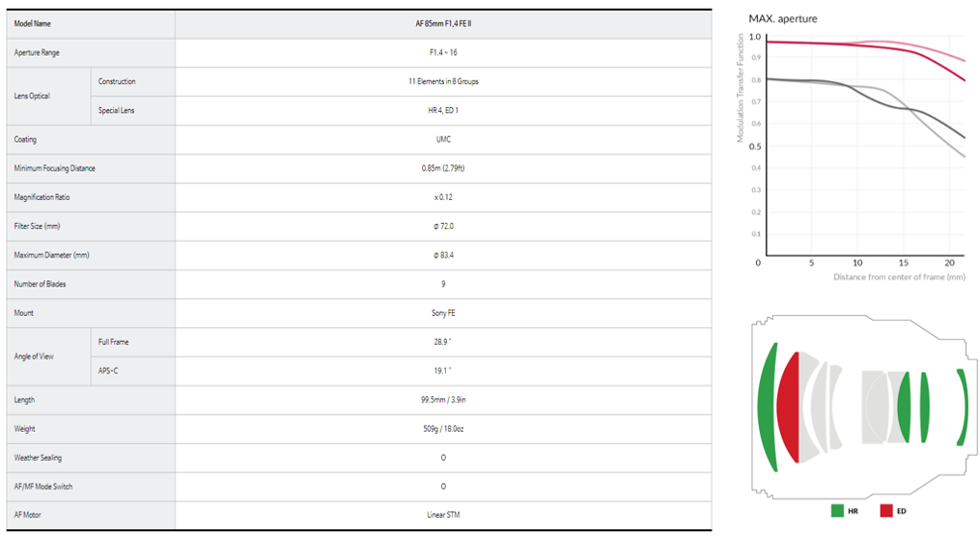Click the red ED legend swatch

pyautogui.click(x=885, y=510)
